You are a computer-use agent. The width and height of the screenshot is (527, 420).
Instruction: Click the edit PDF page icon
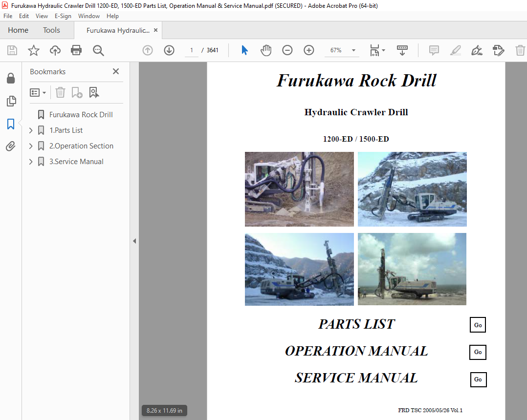499,50
